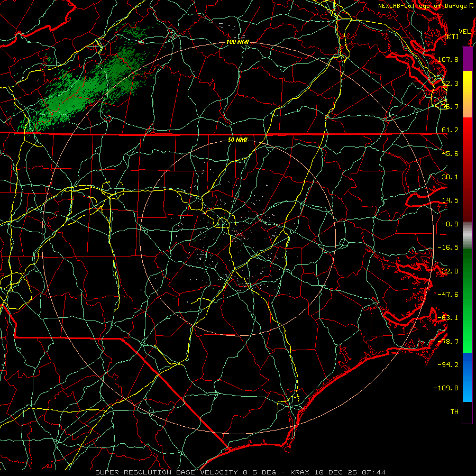This screenshot has width=476, height=476.
Task: Click the -94.2 velocity scale value
Action: coord(448,364)
